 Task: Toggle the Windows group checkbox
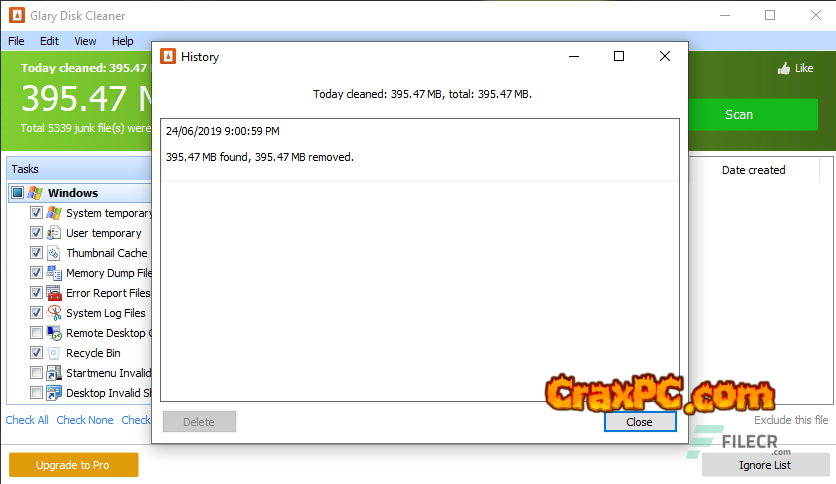18,192
